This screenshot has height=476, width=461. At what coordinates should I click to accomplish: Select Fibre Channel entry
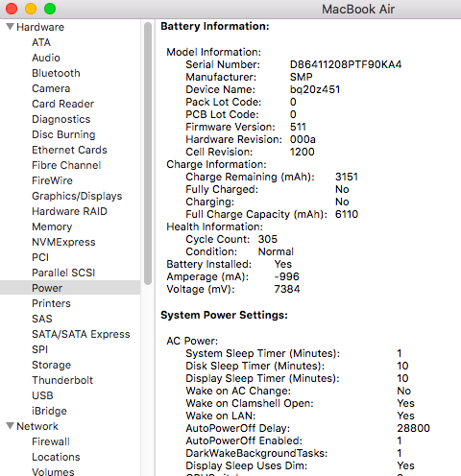pos(66,165)
